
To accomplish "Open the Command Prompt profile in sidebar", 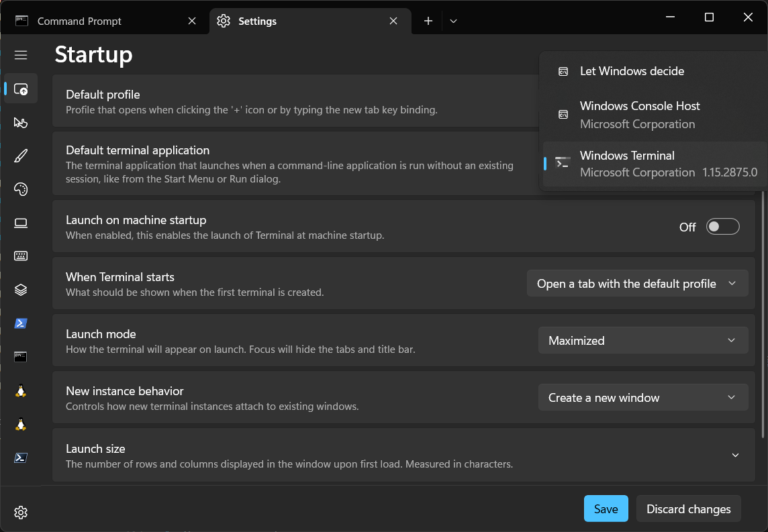I will [x=21, y=357].
